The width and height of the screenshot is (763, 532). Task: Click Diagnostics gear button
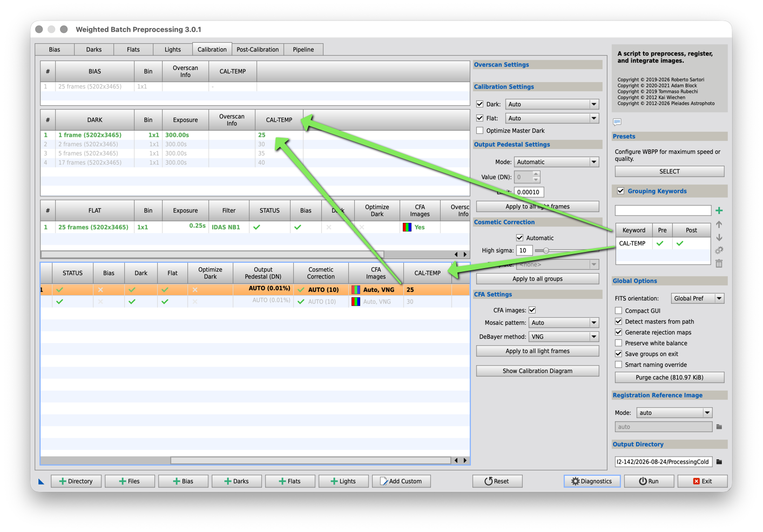point(592,481)
